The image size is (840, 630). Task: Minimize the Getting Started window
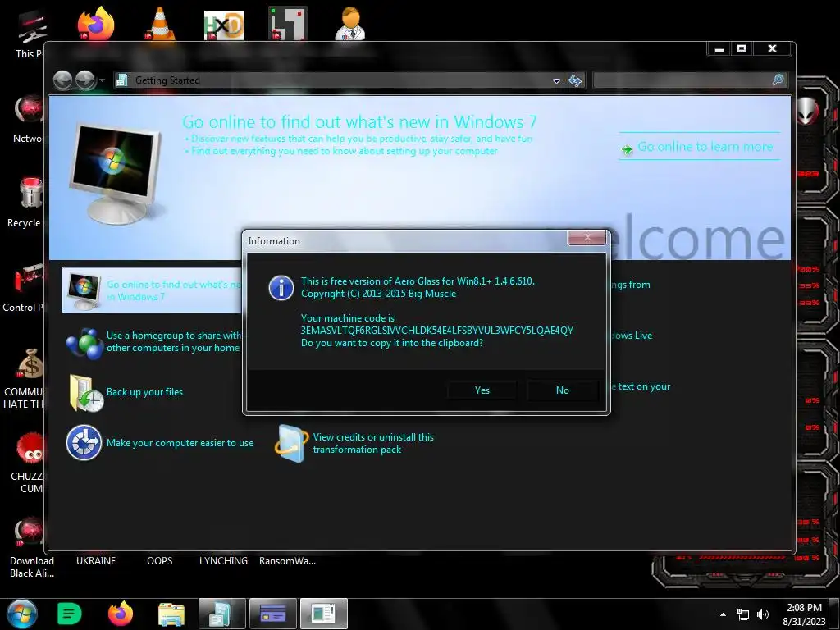(719, 49)
